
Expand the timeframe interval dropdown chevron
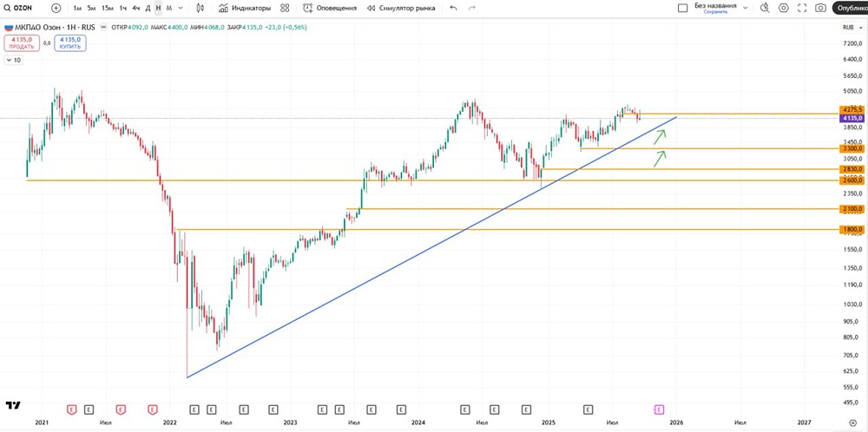click(181, 8)
